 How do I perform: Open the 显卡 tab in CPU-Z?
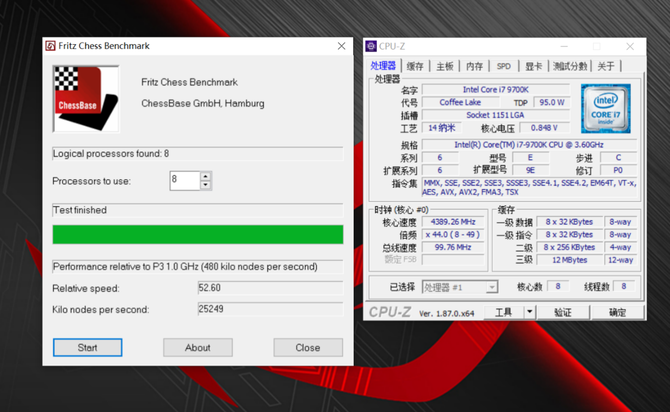tap(533, 66)
